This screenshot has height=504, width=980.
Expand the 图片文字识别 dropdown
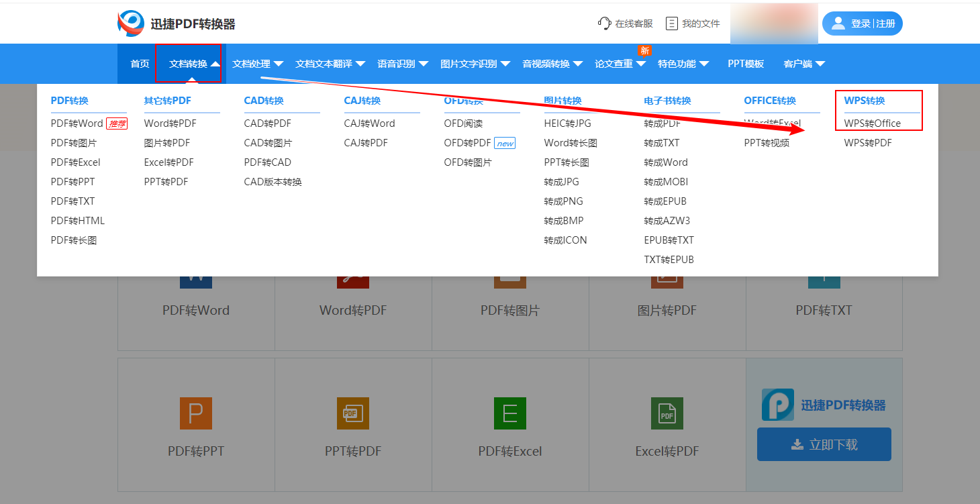475,64
